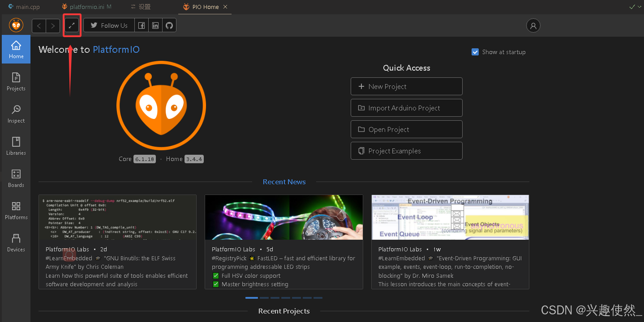Open the user account profile icon
The width and height of the screenshot is (644, 322).
pyautogui.click(x=533, y=26)
